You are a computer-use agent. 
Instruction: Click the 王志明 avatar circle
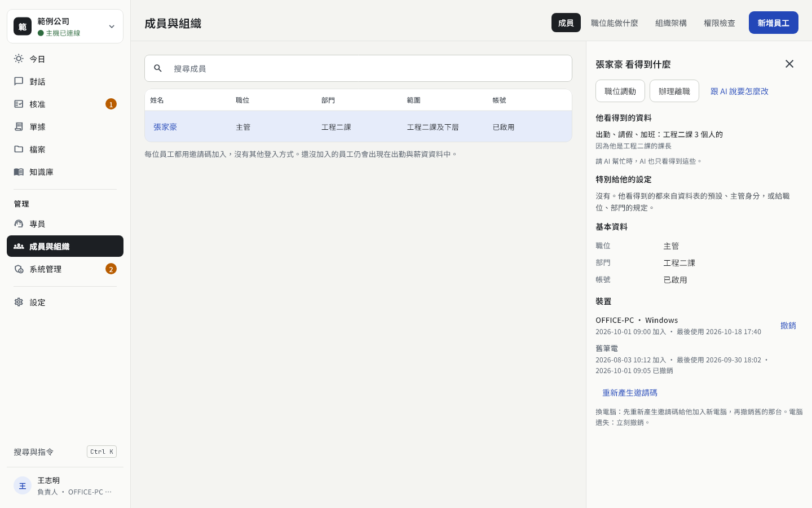tap(23, 485)
